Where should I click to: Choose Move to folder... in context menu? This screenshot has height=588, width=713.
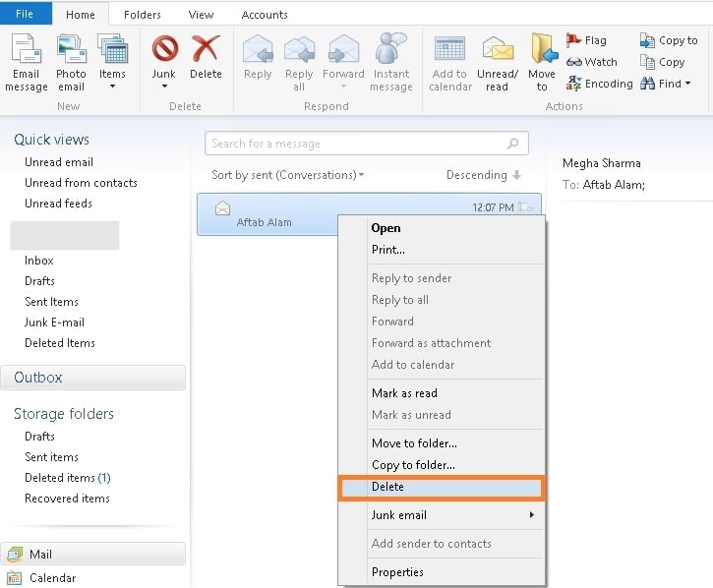pyautogui.click(x=414, y=442)
